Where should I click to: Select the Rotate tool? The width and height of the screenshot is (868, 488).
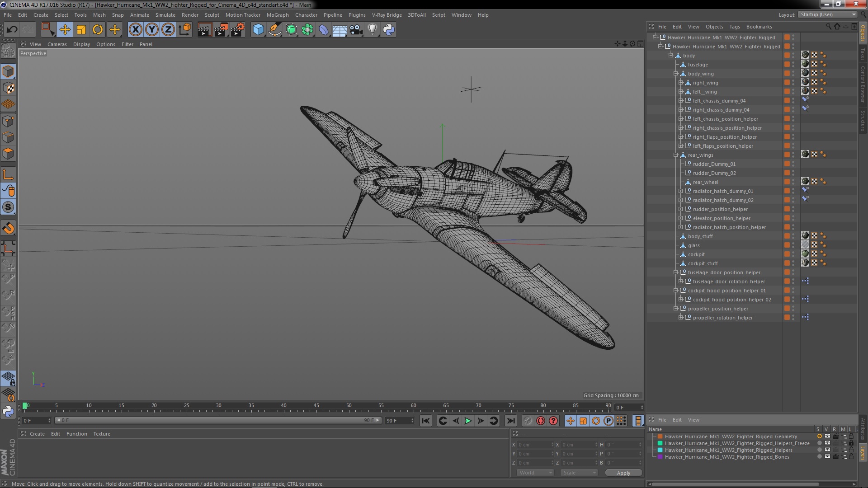coord(98,30)
